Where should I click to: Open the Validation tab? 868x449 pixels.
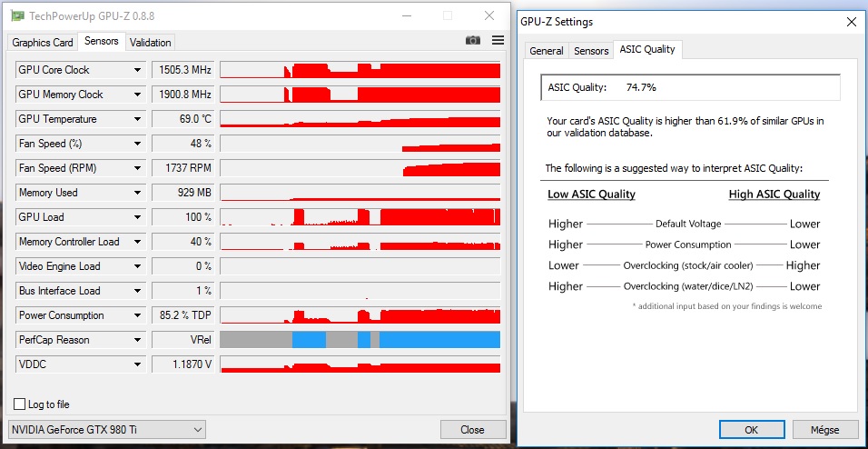coord(150,43)
